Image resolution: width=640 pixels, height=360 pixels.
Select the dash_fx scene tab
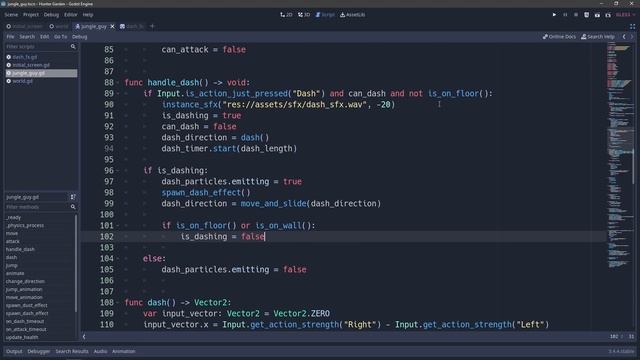tap(131, 26)
